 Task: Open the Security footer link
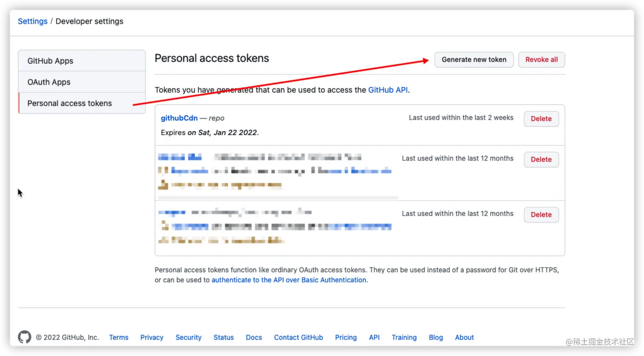point(188,337)
